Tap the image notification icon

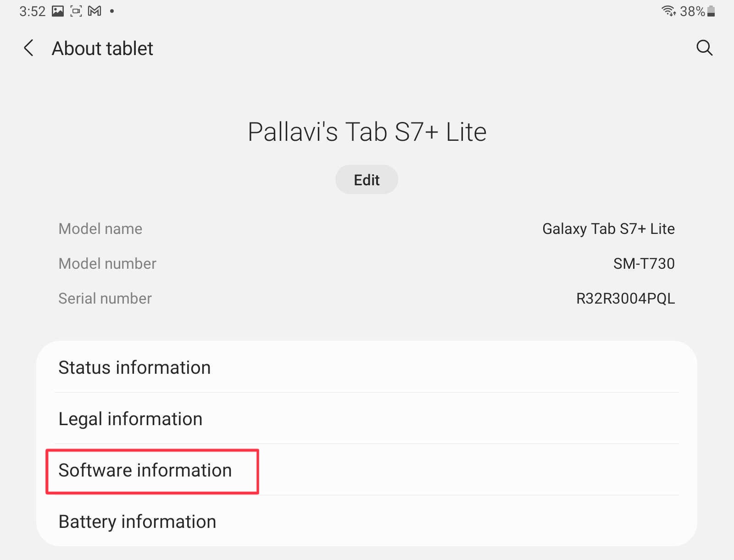tap(58, 11)
